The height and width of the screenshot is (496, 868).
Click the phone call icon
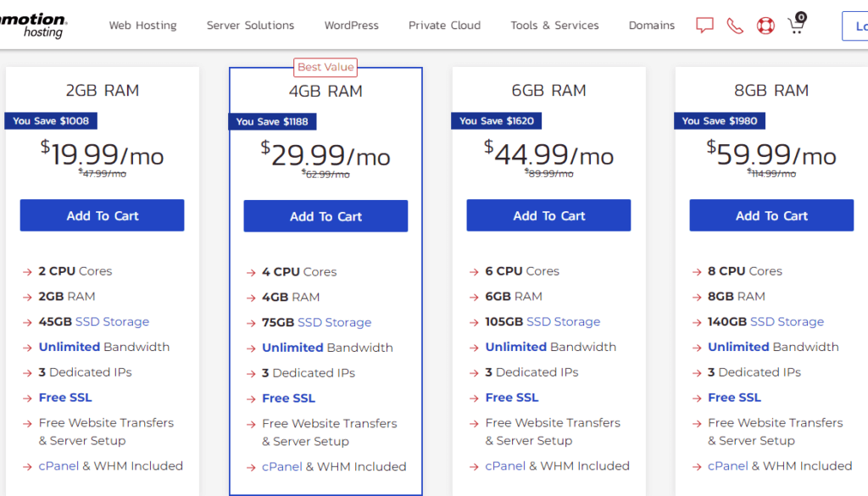pos(735,25)
